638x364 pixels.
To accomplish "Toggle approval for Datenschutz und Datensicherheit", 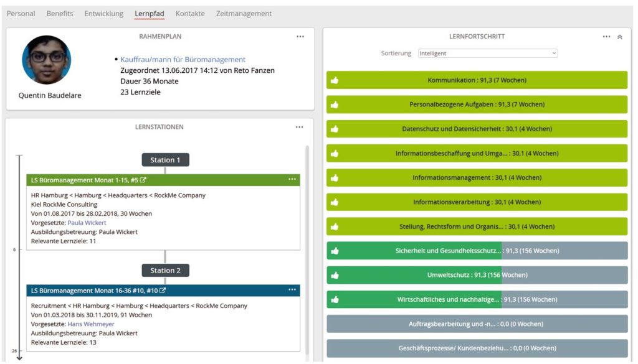I will tap(335, 128).
